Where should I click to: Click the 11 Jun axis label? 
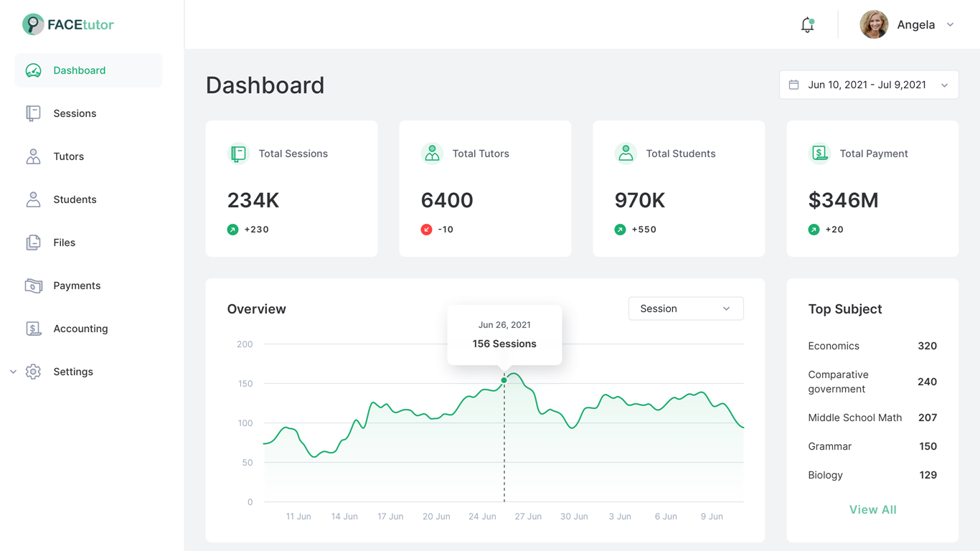(x=298, y=517)
